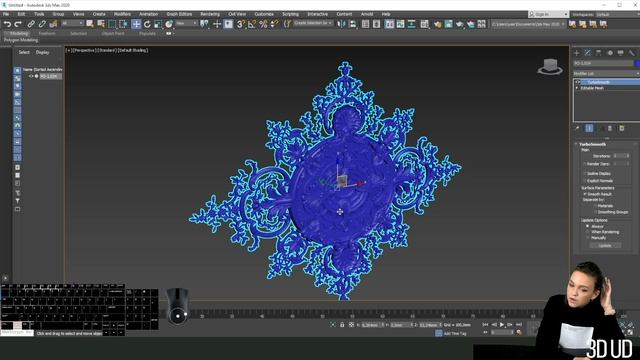This screenshot has height=360, width=640.
Task: Select the Manually update radio button
Action: (x=588, y=238)
